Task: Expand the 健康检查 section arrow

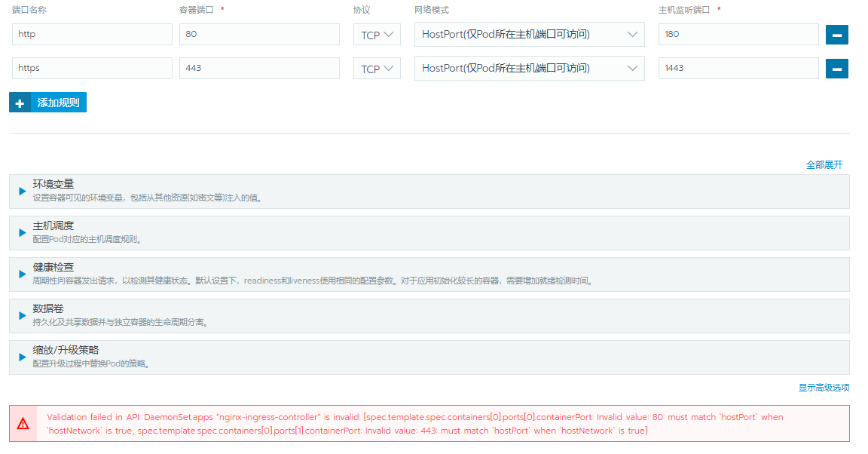Action: [x=22, y=275]
